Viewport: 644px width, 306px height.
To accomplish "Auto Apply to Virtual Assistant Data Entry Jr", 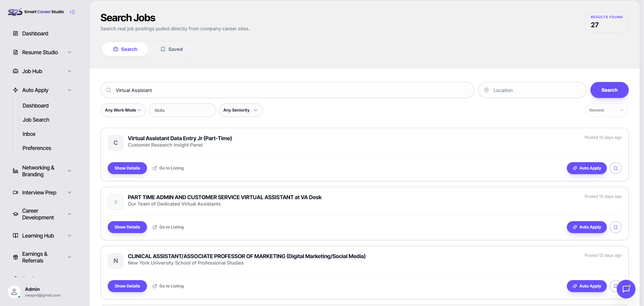I will (x=587, y=168).
